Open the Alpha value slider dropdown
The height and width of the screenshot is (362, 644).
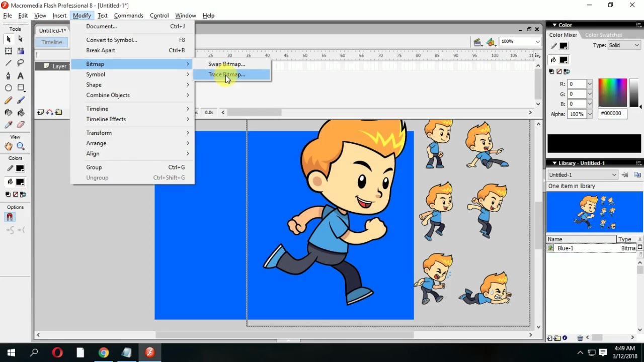point(589,114)
